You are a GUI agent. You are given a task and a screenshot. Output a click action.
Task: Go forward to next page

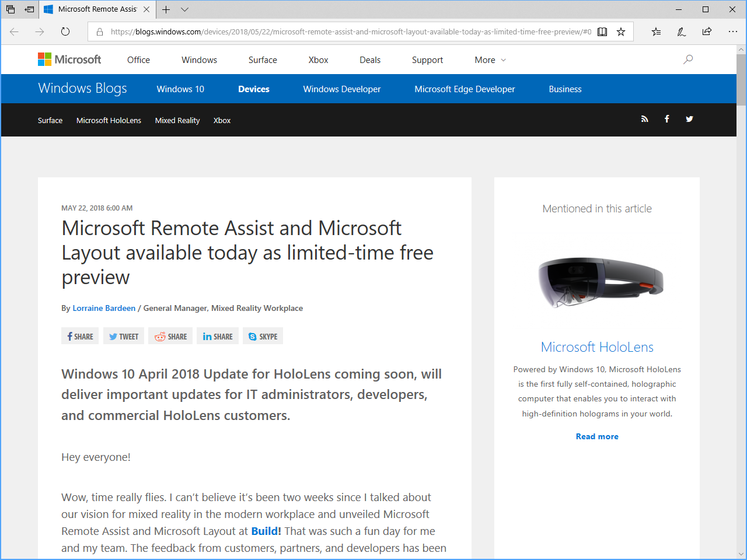40,32
